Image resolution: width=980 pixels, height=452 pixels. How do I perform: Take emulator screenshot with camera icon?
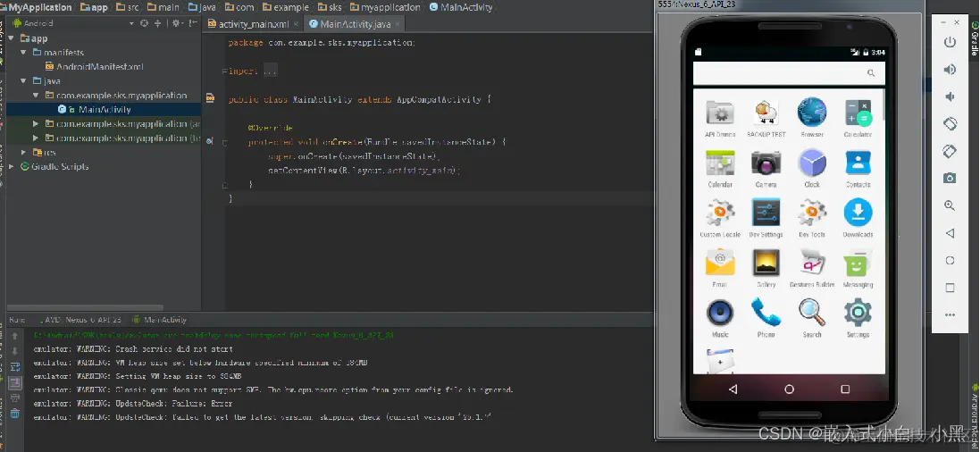[x=950, y=179]
